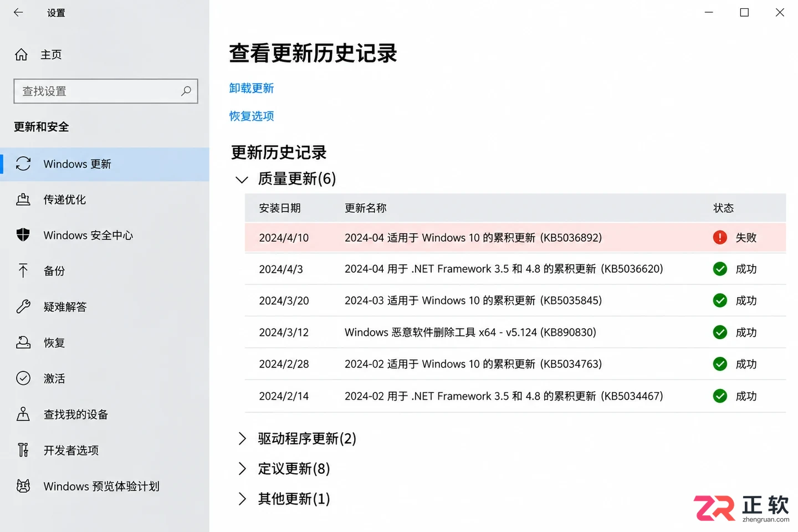Click the date 2024/4/3
Image resolution: width=798 pixels, height=532 pixels.
click(281, 269)
